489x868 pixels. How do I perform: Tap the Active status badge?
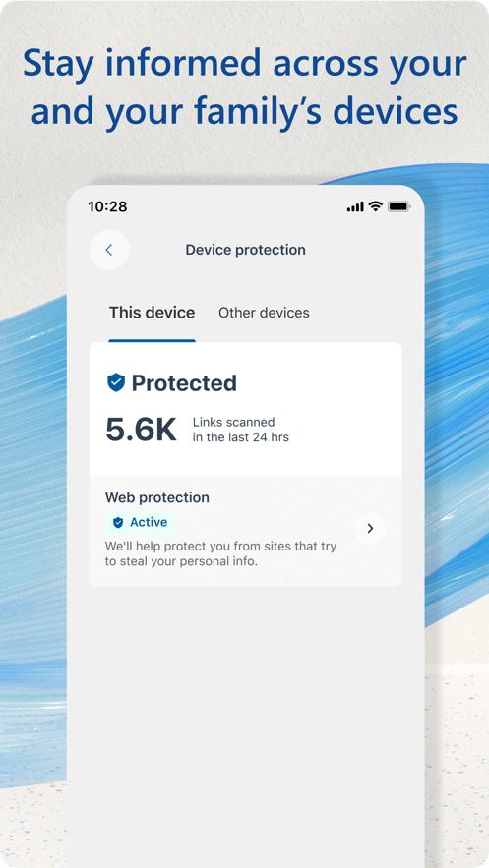pos(141,523)
